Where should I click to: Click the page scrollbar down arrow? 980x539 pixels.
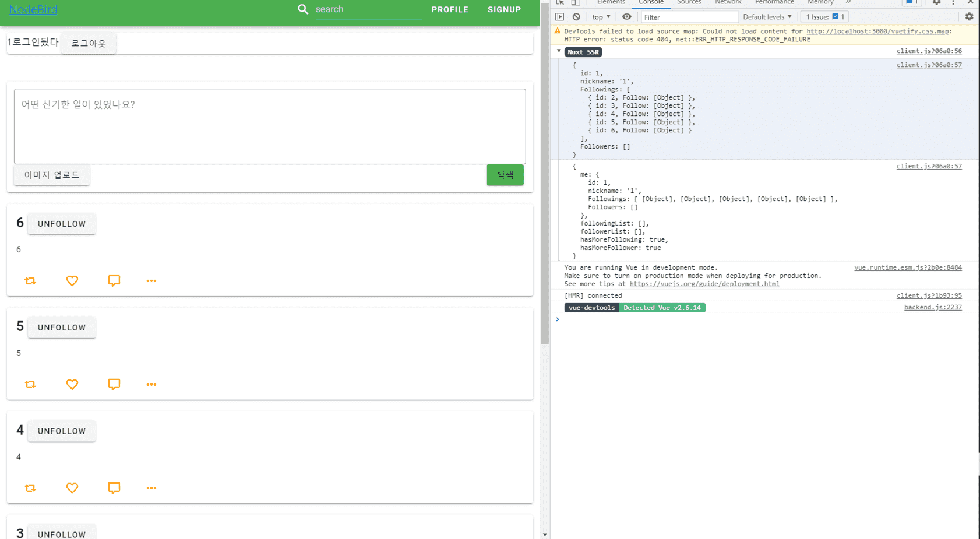point(545,534)
